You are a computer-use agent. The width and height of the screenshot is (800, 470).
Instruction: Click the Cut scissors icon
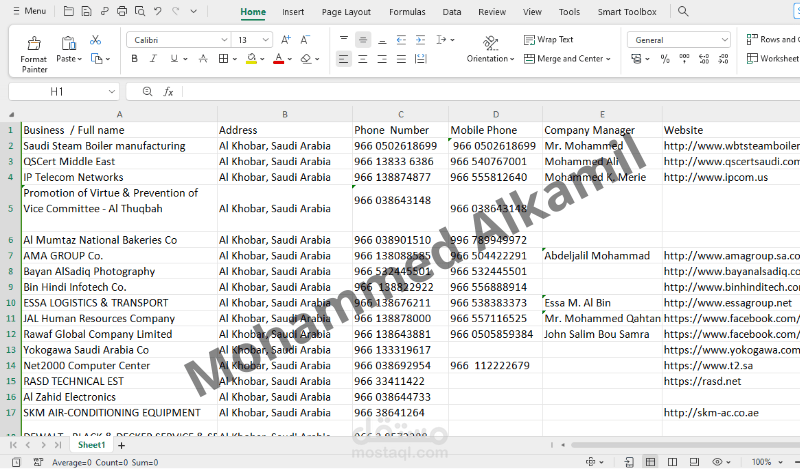pos(95,40)
